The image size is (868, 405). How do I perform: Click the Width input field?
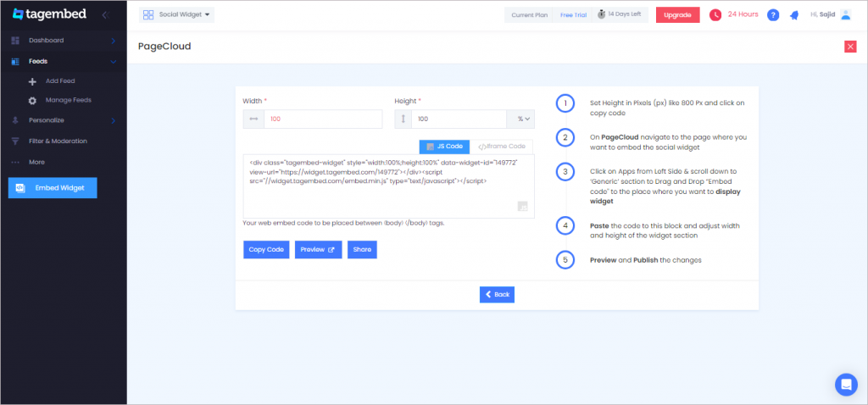(x=323, y=119)
